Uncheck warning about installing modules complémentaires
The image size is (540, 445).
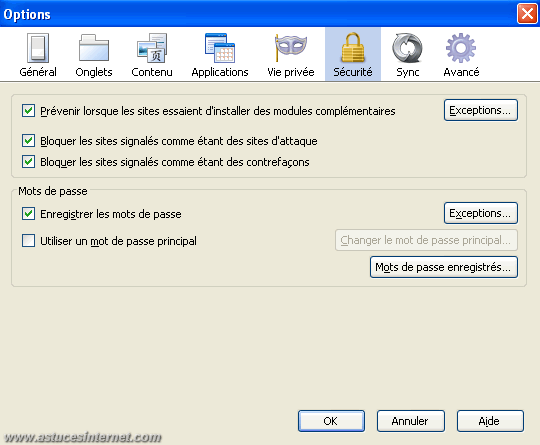pos(28,111)
